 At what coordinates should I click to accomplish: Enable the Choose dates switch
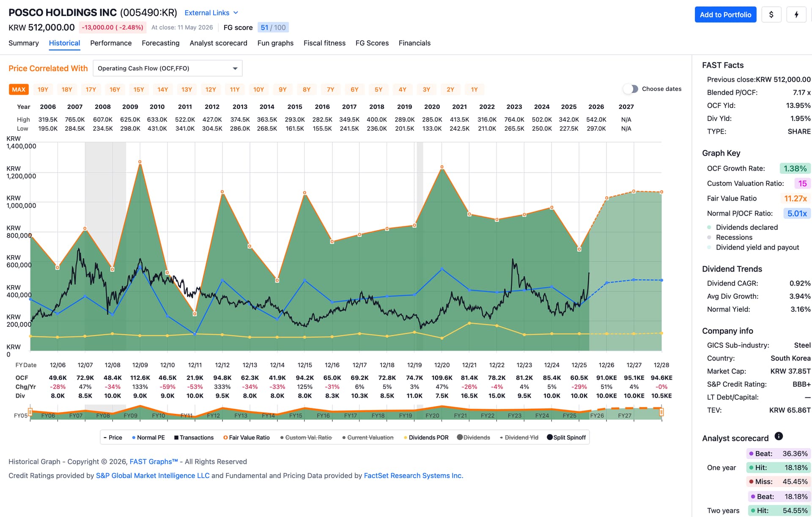(631, 89)
